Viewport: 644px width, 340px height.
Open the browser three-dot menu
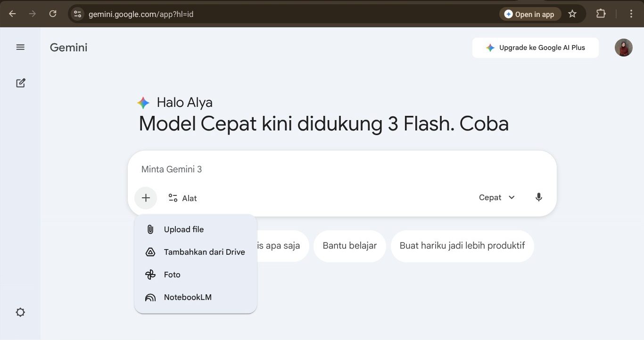point(631,14)
